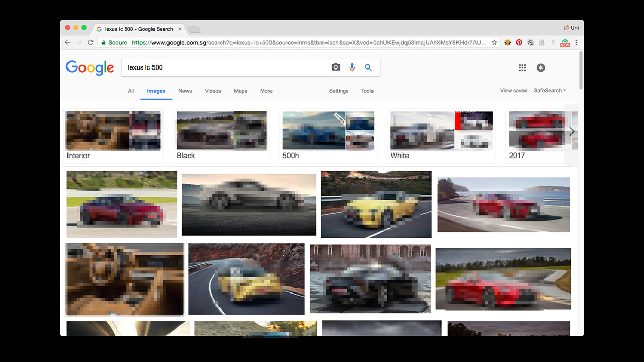Viewport: 644px width, 362px height.
Task: Open the Tools filter options
Action: point(367,91)
